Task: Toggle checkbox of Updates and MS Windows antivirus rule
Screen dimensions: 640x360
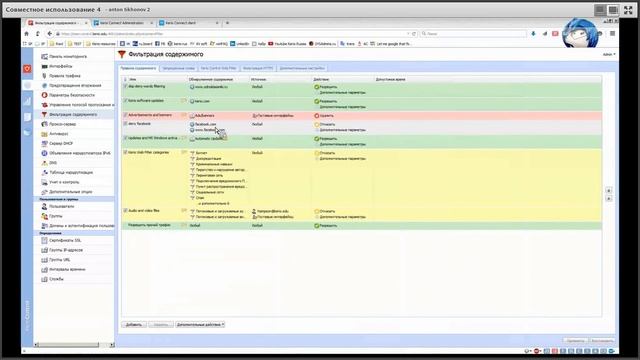Action: [x=125, y=138]
